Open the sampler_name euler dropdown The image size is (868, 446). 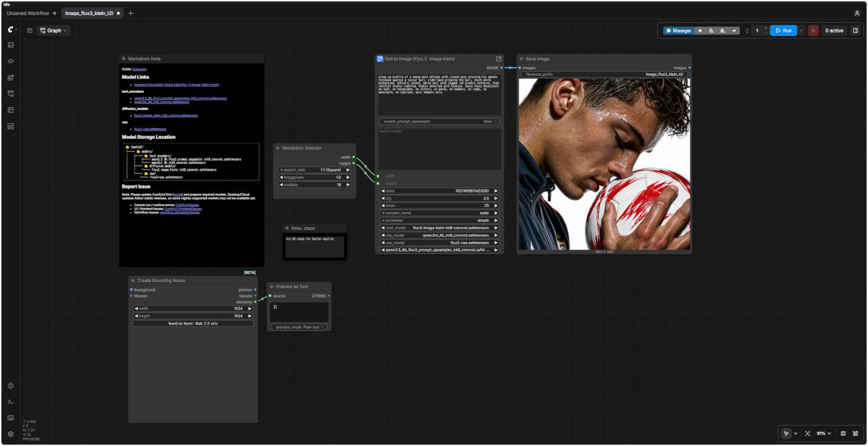coord(439,213)
